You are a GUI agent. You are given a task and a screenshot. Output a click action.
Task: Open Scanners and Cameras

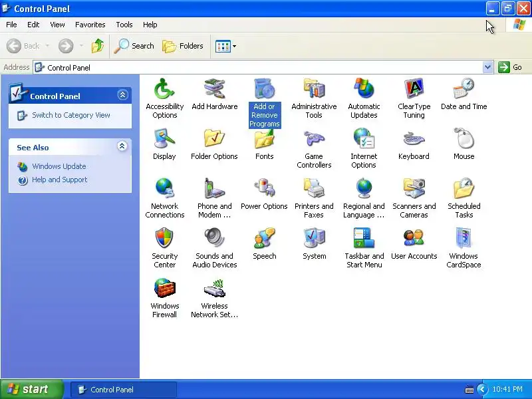coord(414,198)
